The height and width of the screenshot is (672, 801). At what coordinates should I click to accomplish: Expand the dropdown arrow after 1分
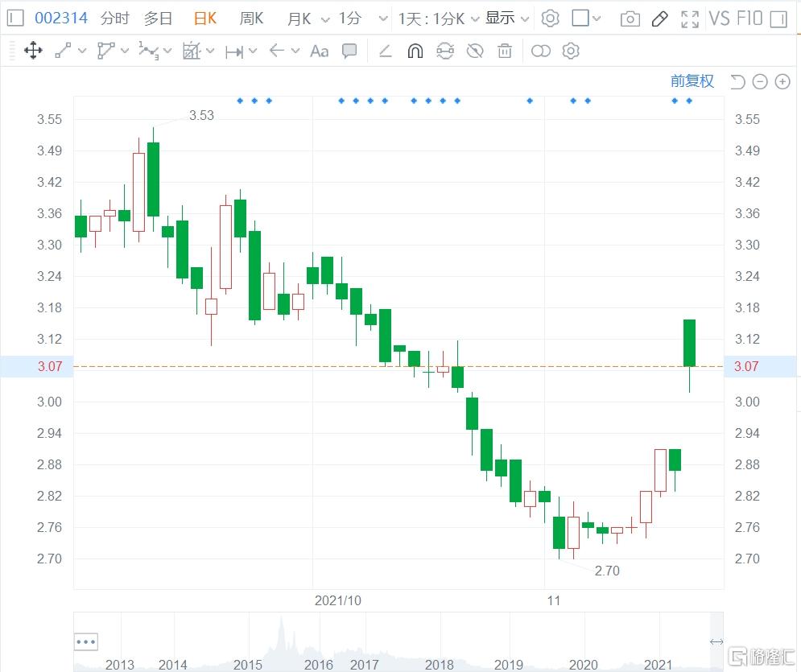point(383,19)
